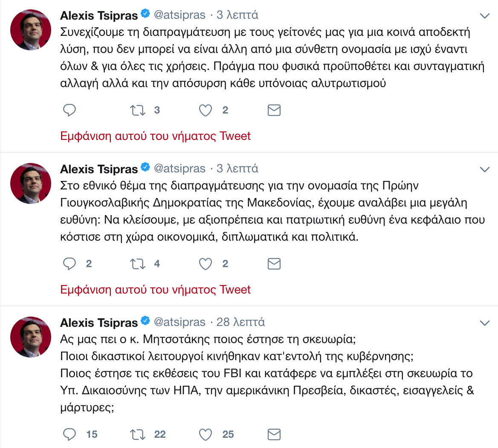Viewport: 498px width, 448px height.
Task: Send the first tweet via direct message
Action: pyautogui.click(x=274, y=111)
